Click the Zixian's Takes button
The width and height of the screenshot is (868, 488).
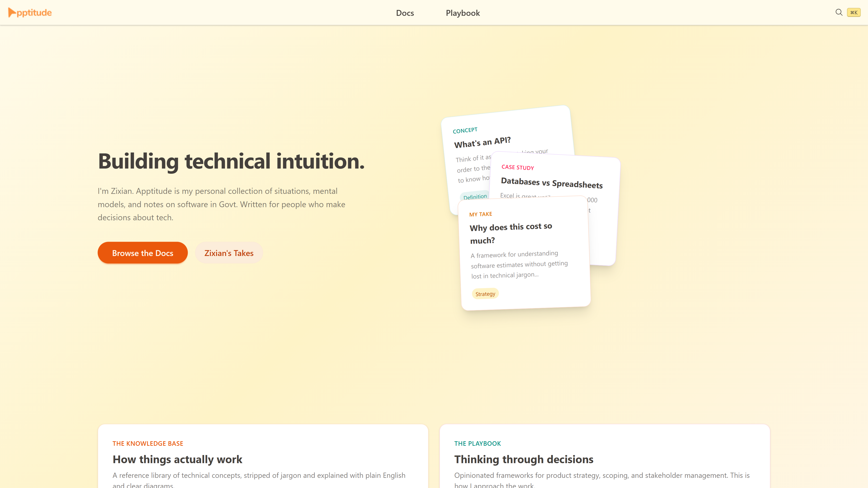[229, 253]
